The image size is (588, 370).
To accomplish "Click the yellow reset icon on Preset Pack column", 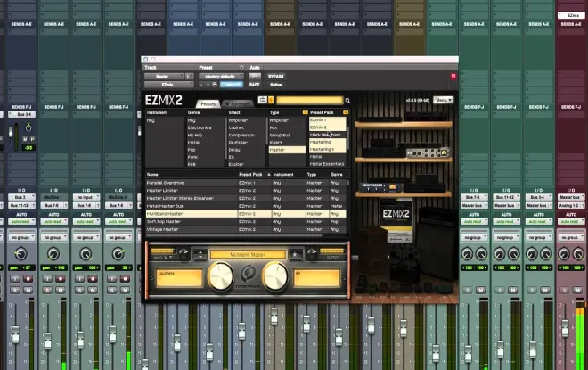I will coord(346,112).
